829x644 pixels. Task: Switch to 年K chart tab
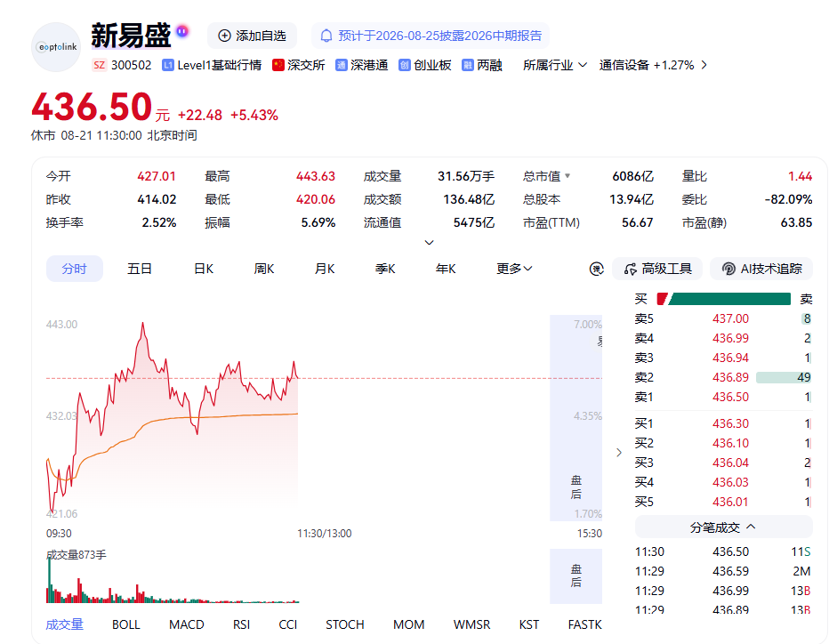(446, 269)
